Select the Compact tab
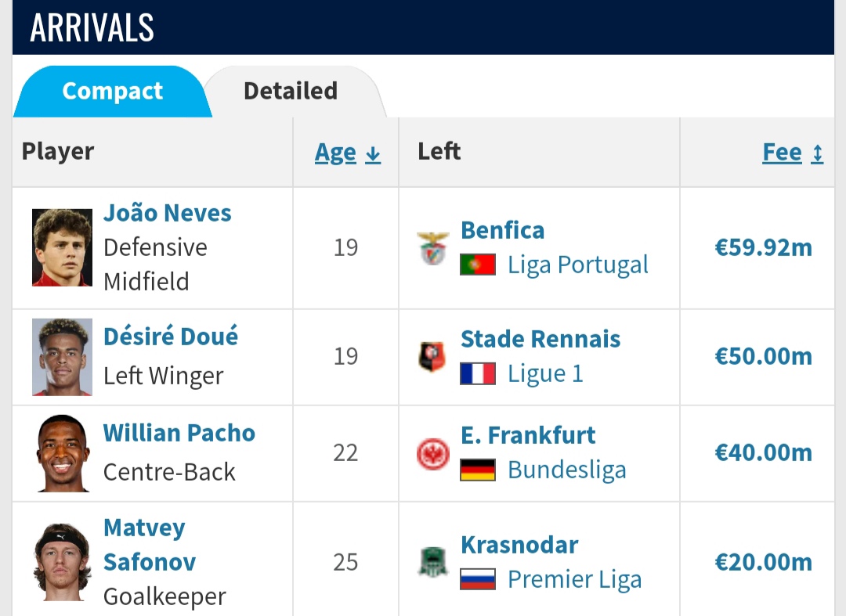The height and width of the screenshot is (616, 846). pos(112,91)
